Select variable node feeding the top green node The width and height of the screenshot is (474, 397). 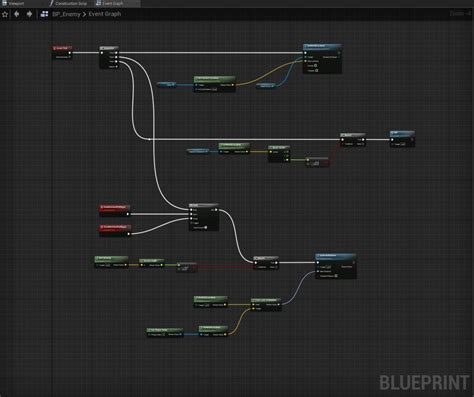[166, 84]
